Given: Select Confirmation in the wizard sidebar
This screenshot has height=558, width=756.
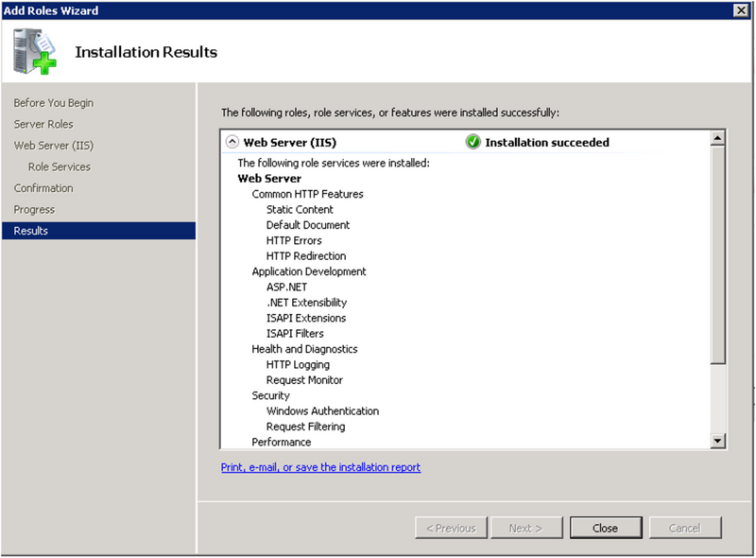Looking at the screenshot, I should (47, 187).
